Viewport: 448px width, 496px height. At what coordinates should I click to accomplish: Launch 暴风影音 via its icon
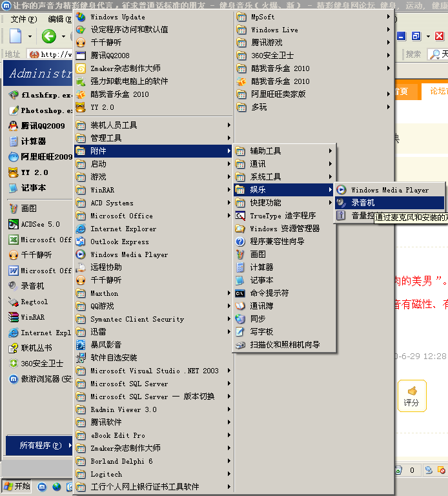coord(81,345)
